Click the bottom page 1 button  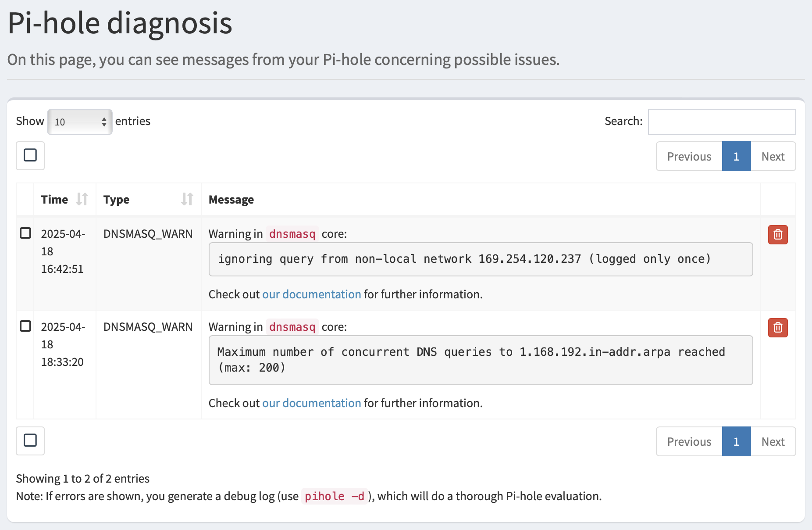click(x=736, y=441)
